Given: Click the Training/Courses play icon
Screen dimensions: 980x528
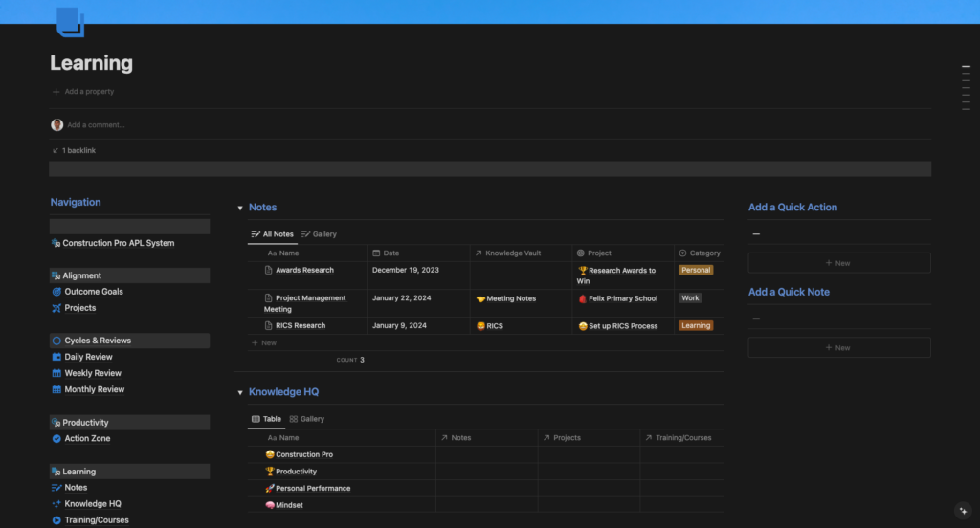Looking at the screenshot, I should click(56, 520).
